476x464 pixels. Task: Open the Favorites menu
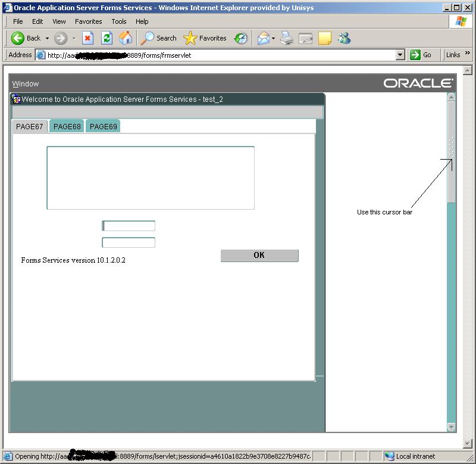88,21
